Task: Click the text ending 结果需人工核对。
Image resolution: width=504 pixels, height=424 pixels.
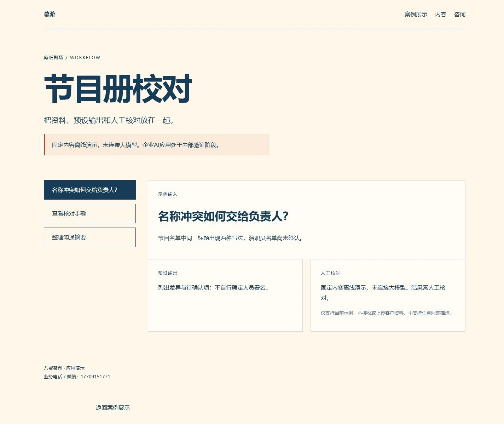Action: (x=383, y=293)
